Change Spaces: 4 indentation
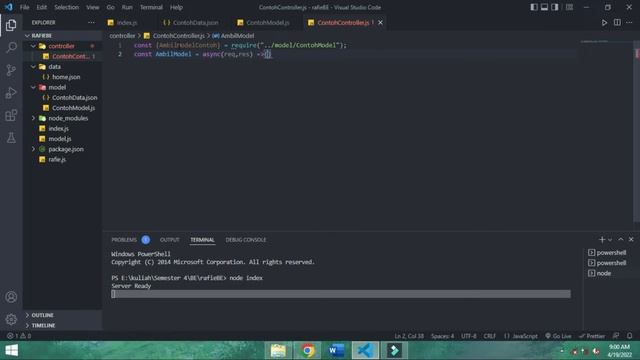Viewport: 640px width, 360px height. point(442,336)
